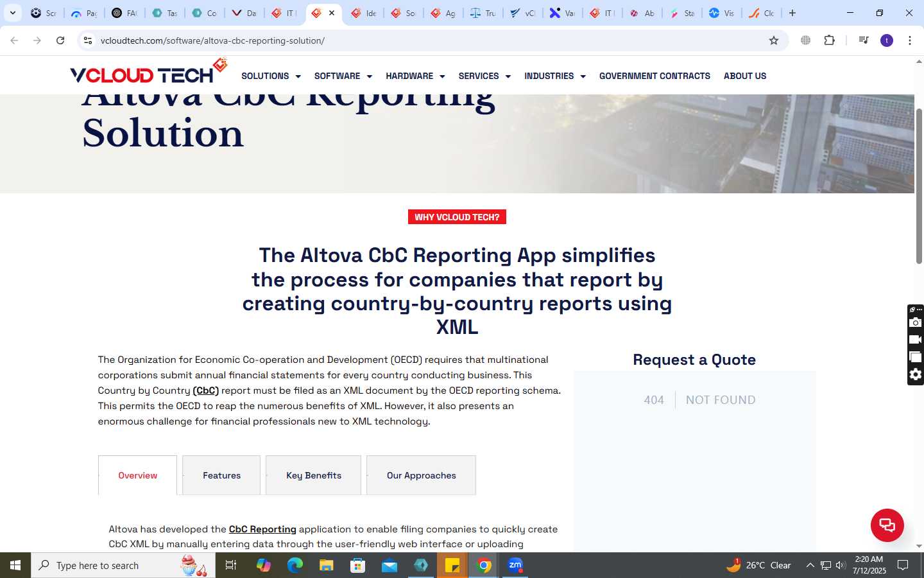The height and width of the screenshot is (578, 924).
Task: Open Zoom from the taskbar
Action: [x=515, y=565]
